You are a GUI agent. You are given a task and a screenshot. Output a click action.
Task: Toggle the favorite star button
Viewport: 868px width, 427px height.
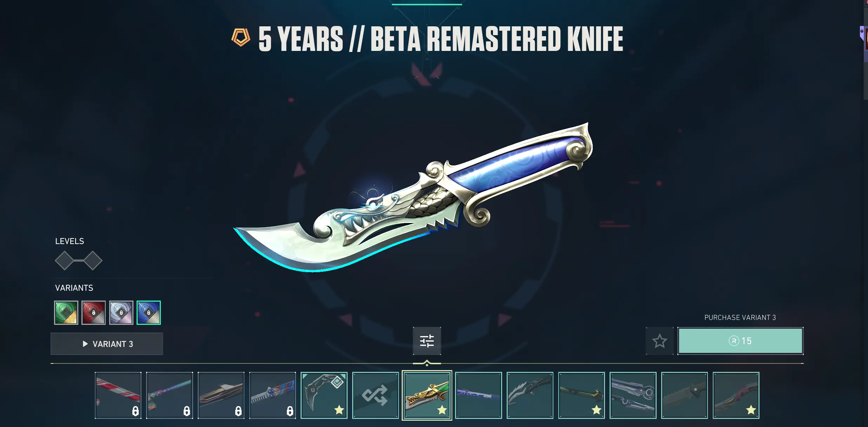coord(659,341)
